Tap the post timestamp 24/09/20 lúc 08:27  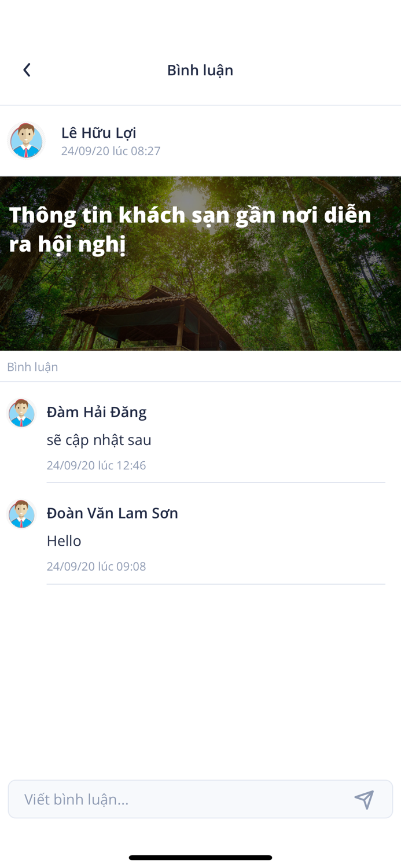click(x=111, y=150)
